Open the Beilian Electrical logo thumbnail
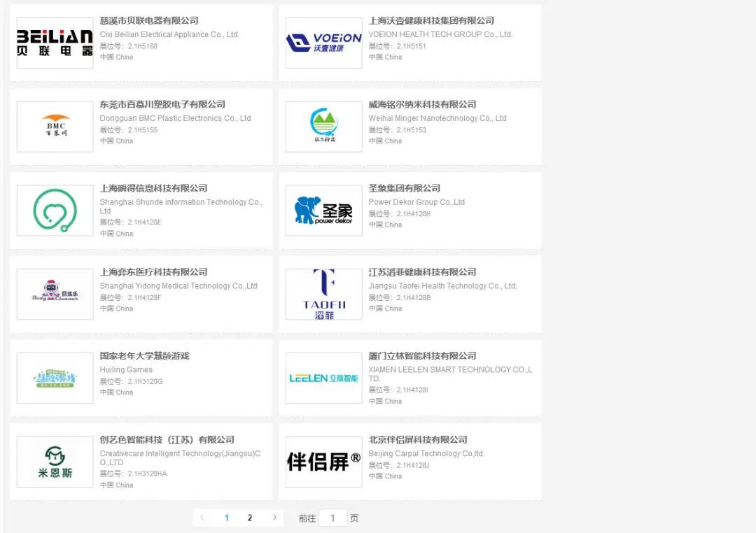Image resolution: width=756 pixels, height=533 pixels. pos(55,43)
